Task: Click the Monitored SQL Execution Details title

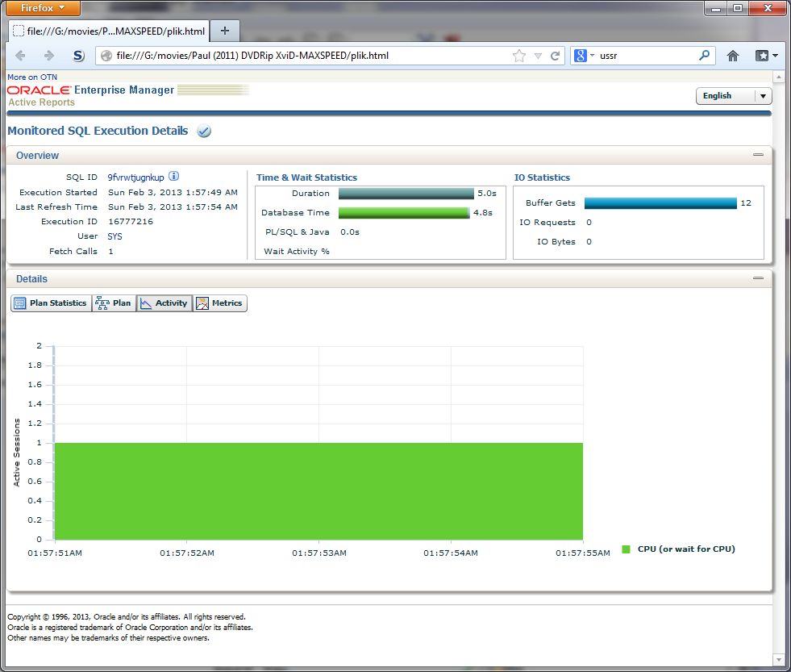Action: (98, 131)
